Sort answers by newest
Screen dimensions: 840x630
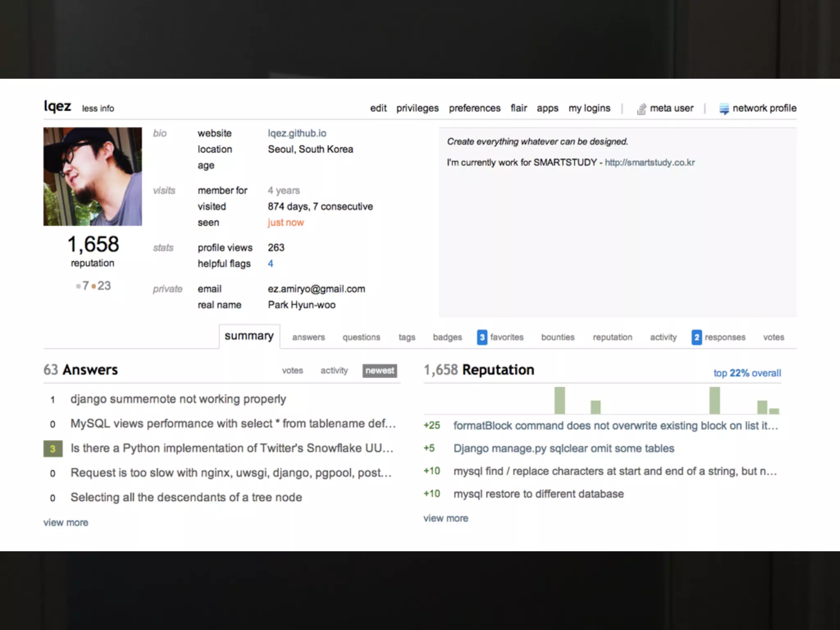pos(379,370)
